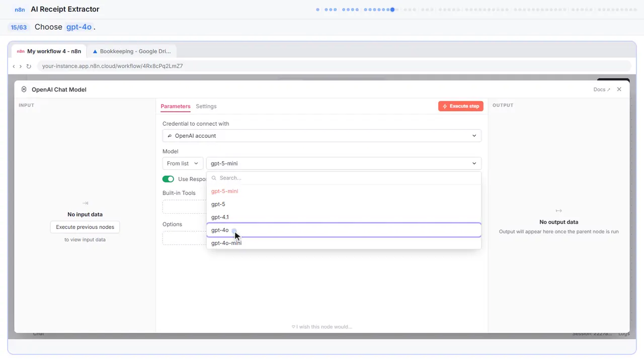The width and height of the screenshot is (644, 362).
Task: Search models in the Search field
Action: pyautogui.click(x=344, y=178)
